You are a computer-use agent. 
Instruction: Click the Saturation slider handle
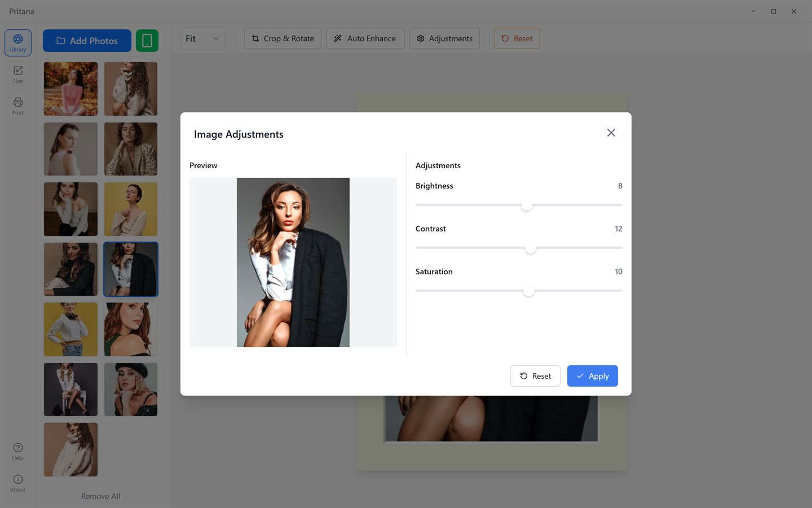click(528, 291)
